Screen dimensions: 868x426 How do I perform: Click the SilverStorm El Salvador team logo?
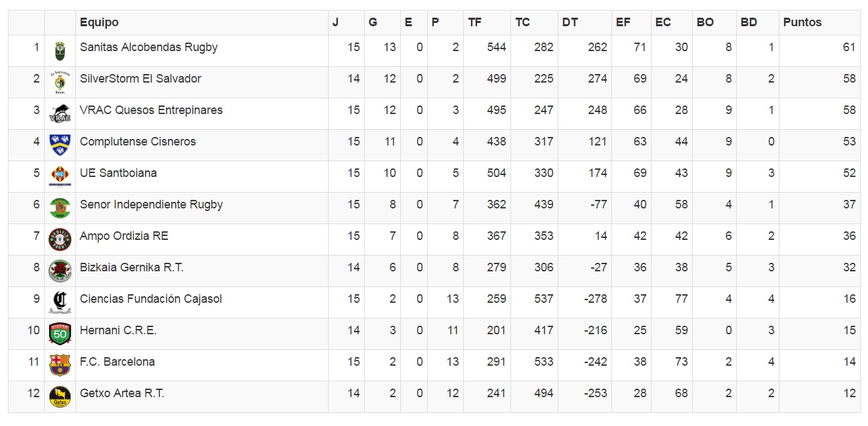[60, 83]
